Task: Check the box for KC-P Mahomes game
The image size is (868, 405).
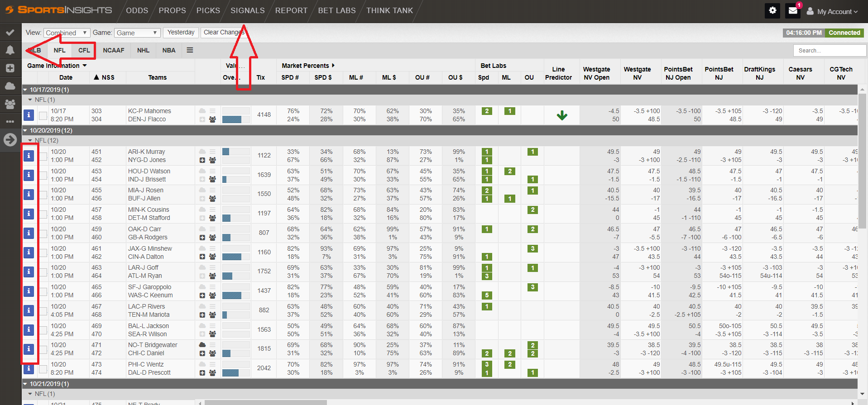Action: (x=43, y=115)
